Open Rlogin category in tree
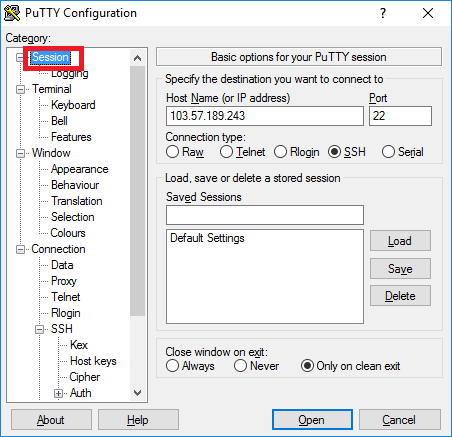 [66, 313]
